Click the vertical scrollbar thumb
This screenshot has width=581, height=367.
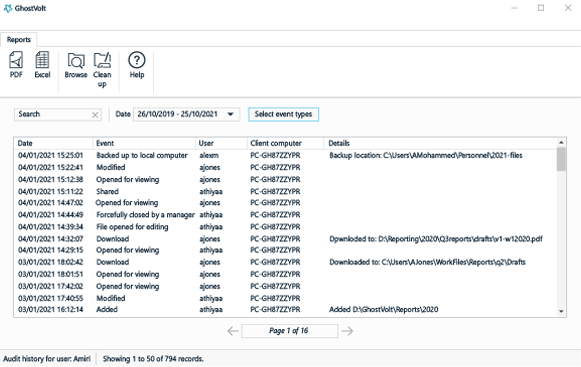[x=561, y=159]
